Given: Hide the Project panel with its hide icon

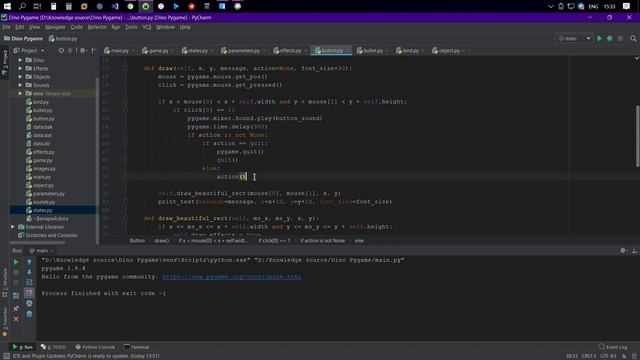Looking at the screenshot, I should pos(94,51).
